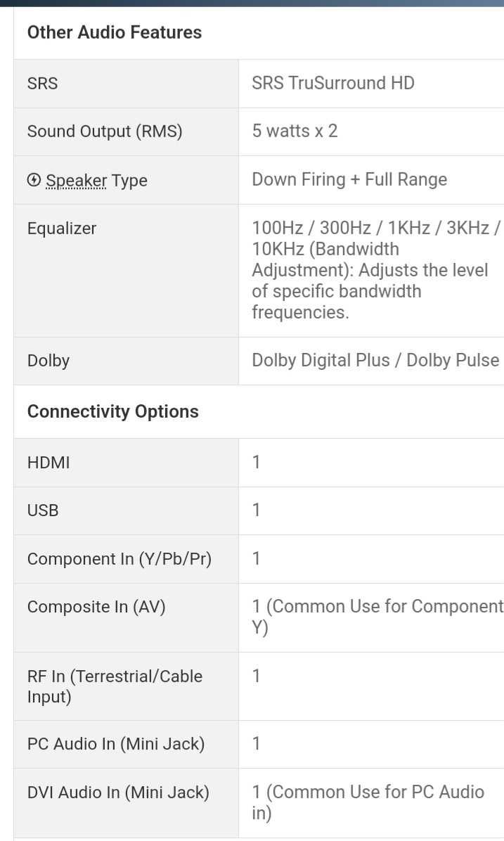504x841 pixels.
Task: Select the Other Audio Features heading
Action: click(x=114, y=32)
